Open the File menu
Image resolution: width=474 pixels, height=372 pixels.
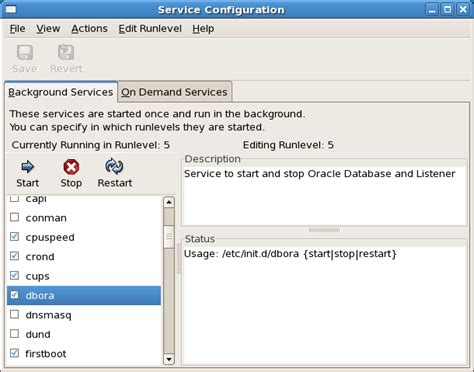click(17, 29)
